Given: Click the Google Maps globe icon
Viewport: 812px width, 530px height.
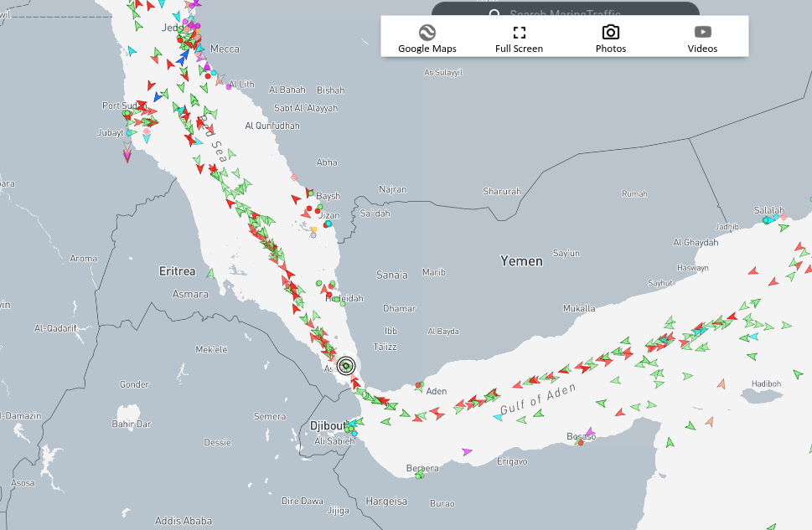Looking at the screenshot, I should 427,33.
